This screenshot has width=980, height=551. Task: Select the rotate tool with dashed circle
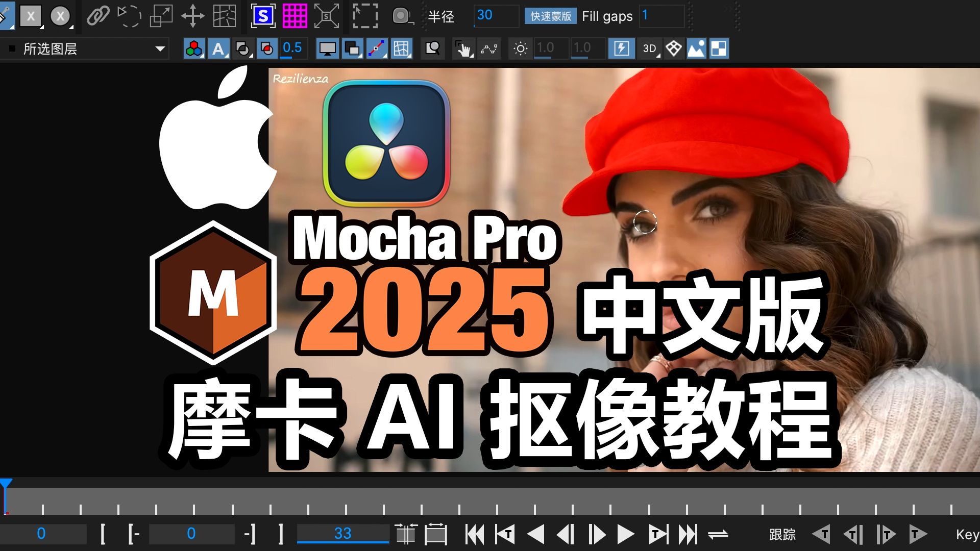pos(129,16)
